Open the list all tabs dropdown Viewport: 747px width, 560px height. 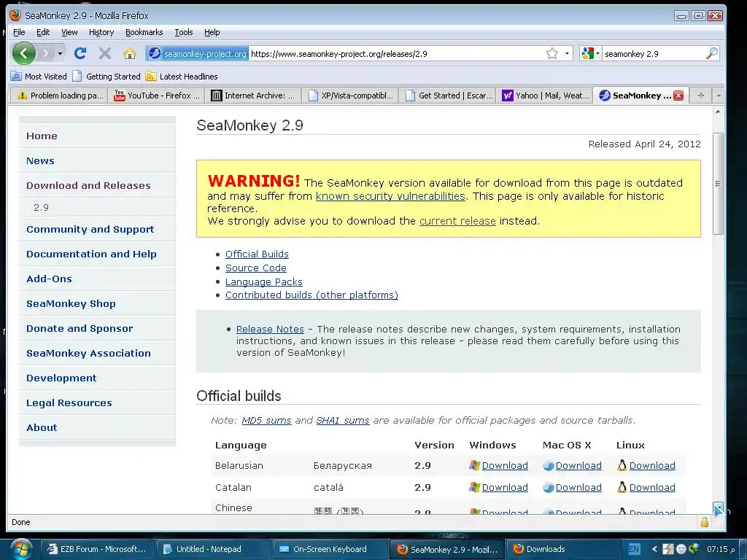click(719, 96)
